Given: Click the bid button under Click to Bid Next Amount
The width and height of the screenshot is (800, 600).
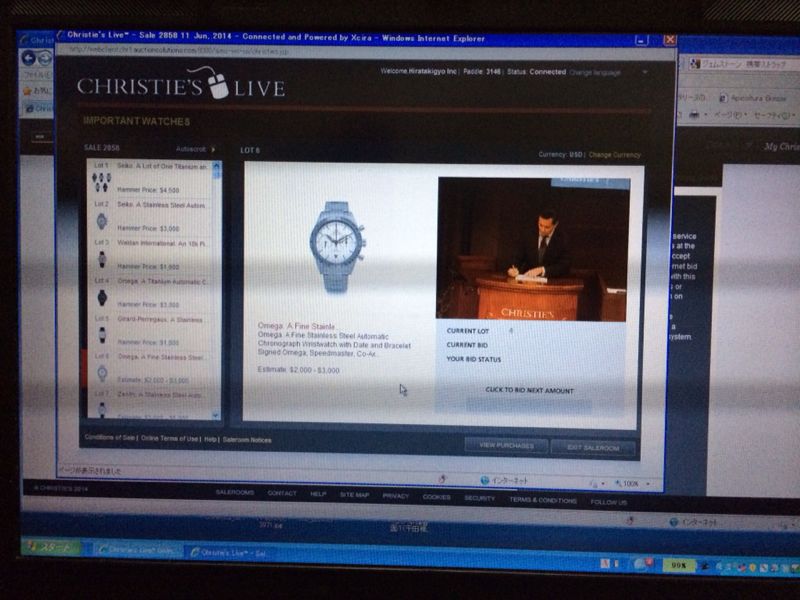Looking at the screenshot, I should tap(529, 405).
